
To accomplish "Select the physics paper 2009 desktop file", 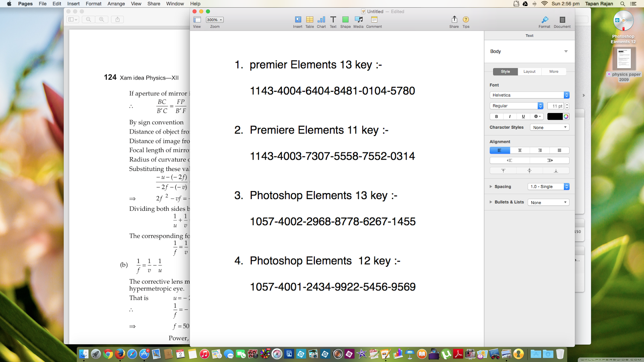I will coord(624,64).
